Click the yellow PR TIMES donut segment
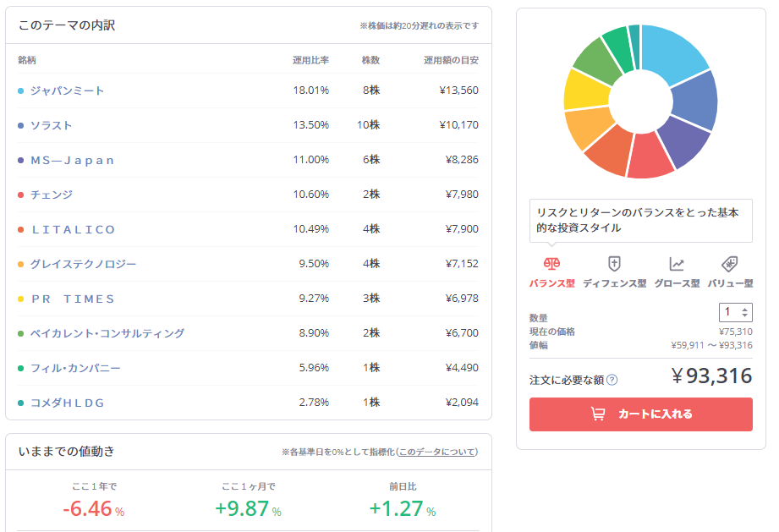This screenshot has height=532, width=779. pos(587,90)
